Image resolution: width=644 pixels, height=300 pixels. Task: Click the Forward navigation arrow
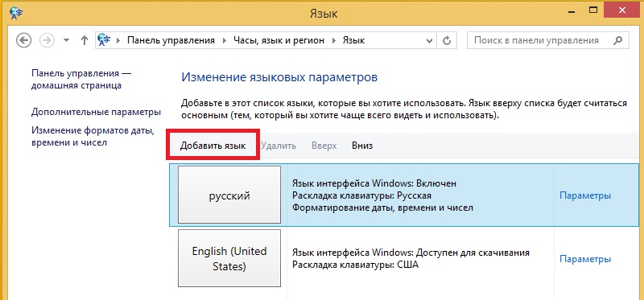click(47, 40)
